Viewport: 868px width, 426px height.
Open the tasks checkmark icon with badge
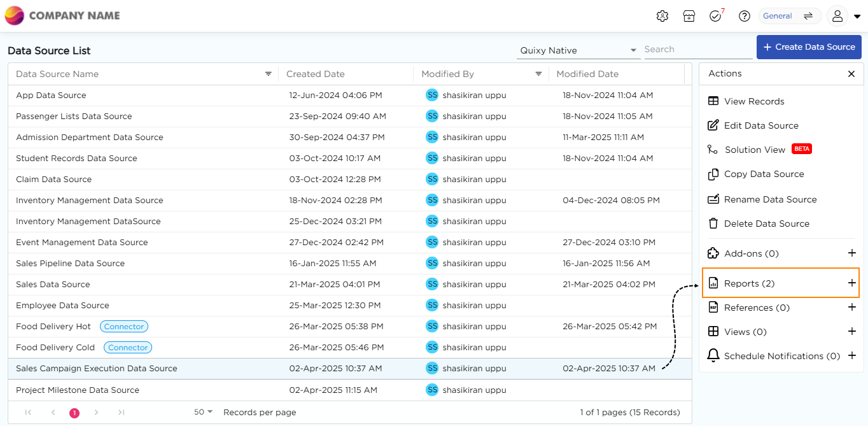715,16
